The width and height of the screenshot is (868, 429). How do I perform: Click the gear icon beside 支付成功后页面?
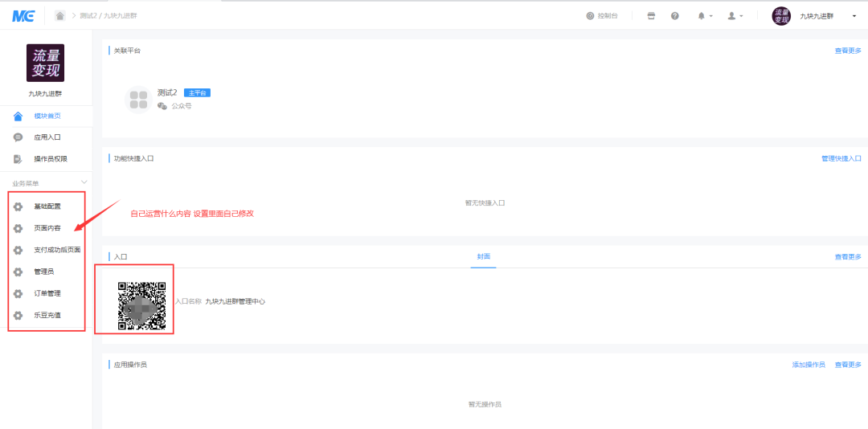[18, 250]
